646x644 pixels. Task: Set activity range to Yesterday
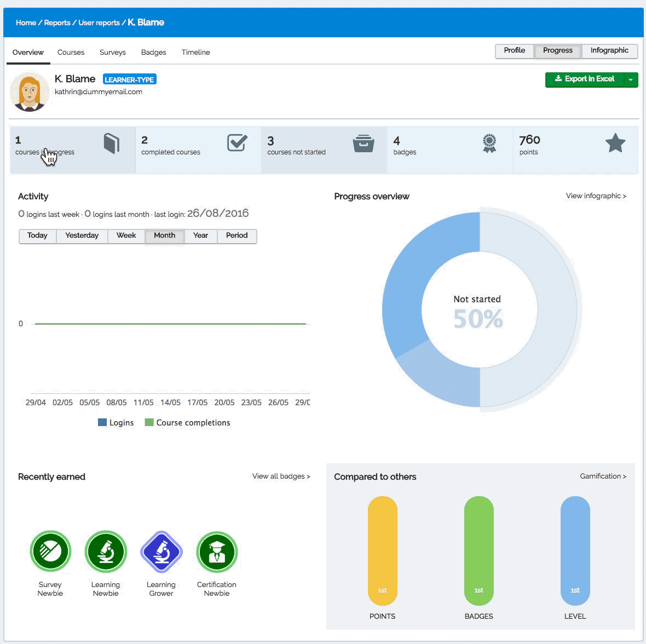click(82, 236)
